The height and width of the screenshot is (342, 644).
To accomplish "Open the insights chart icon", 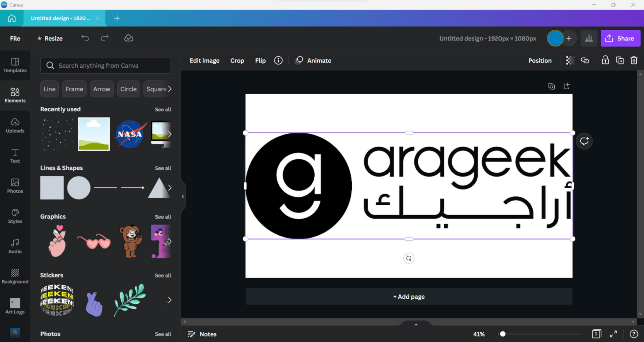I will (x=589, y=38).
